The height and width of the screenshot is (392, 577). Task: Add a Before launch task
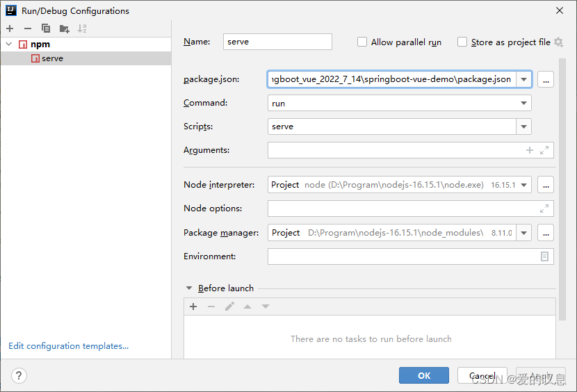[193, 307]
